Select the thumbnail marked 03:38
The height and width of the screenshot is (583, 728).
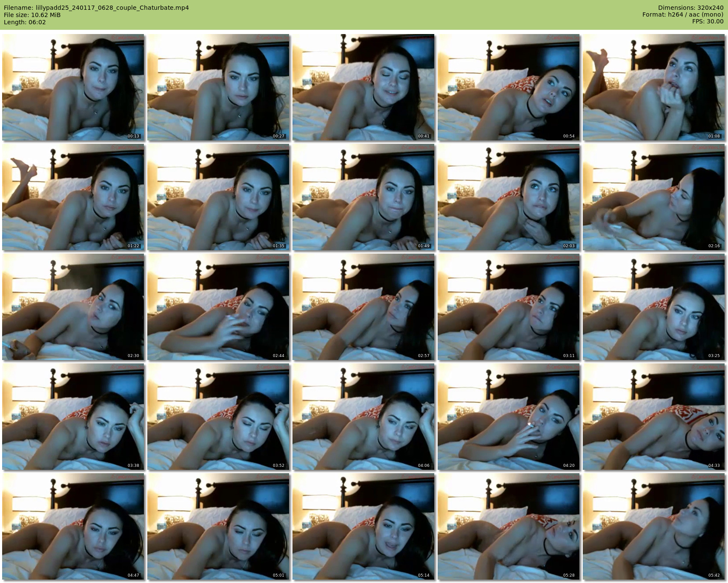tap(73, 417)
